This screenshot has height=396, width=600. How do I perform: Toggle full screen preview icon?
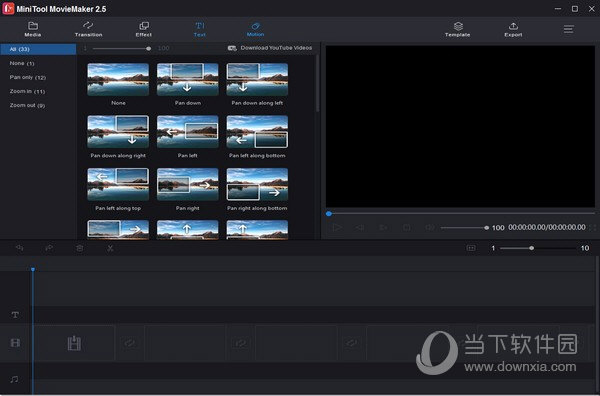point(593,228)
